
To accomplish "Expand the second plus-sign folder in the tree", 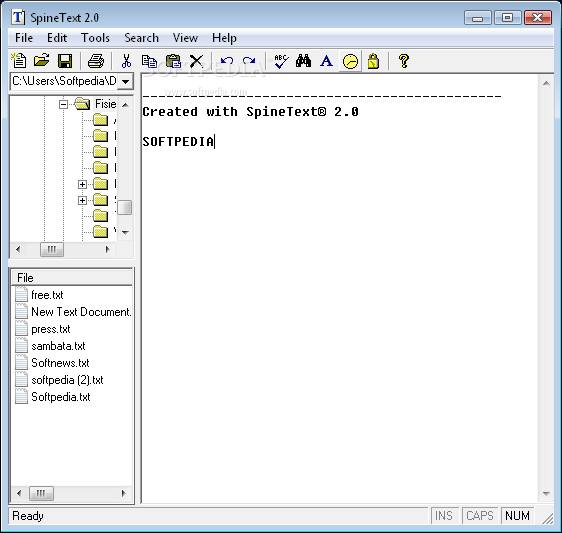I will (x=82, y=200).
